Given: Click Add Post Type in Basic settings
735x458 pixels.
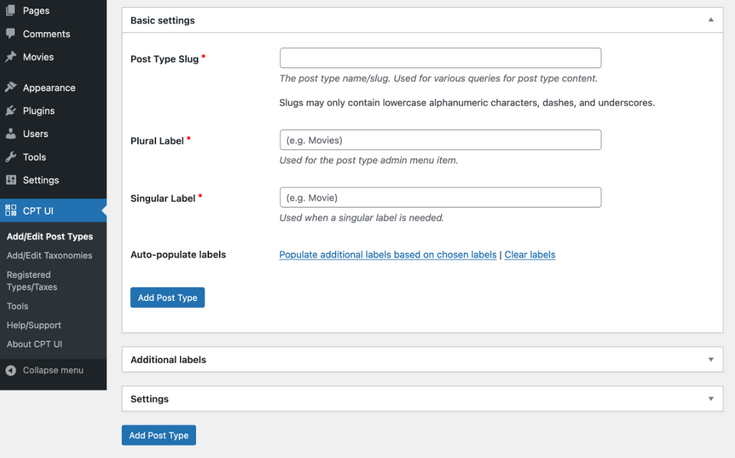Looking at the screenshot, I should point(167,298).
